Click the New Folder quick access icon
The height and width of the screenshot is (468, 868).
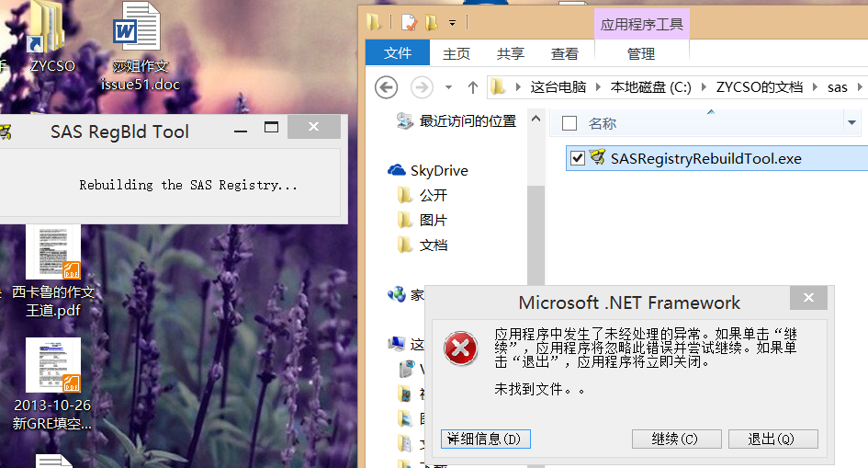pos(431,23)
